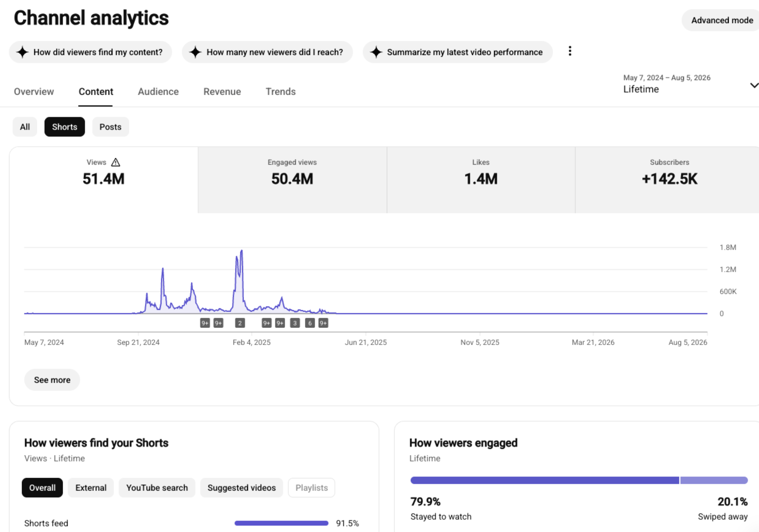Click the '2' video marker badge on chart
Image resolution: width=759 pixels, height=532 pixels.
click(x=240, y=323)
